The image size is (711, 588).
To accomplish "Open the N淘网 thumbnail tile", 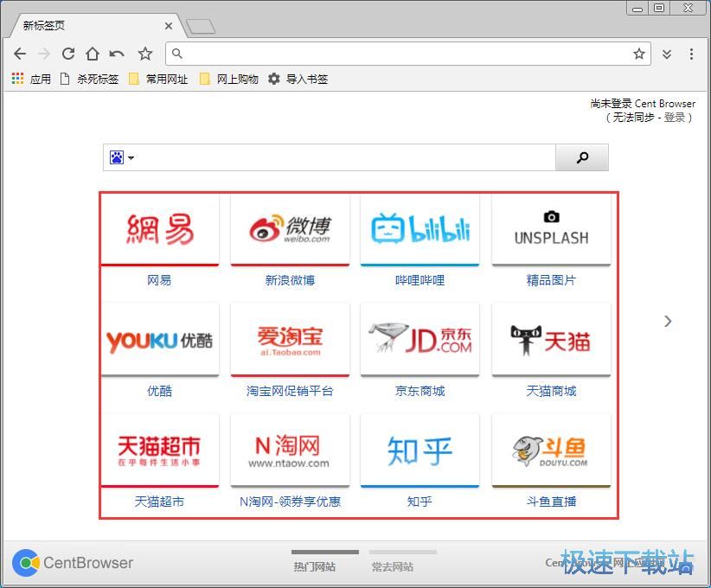I will pyautogui.click(x=290, y=451).
